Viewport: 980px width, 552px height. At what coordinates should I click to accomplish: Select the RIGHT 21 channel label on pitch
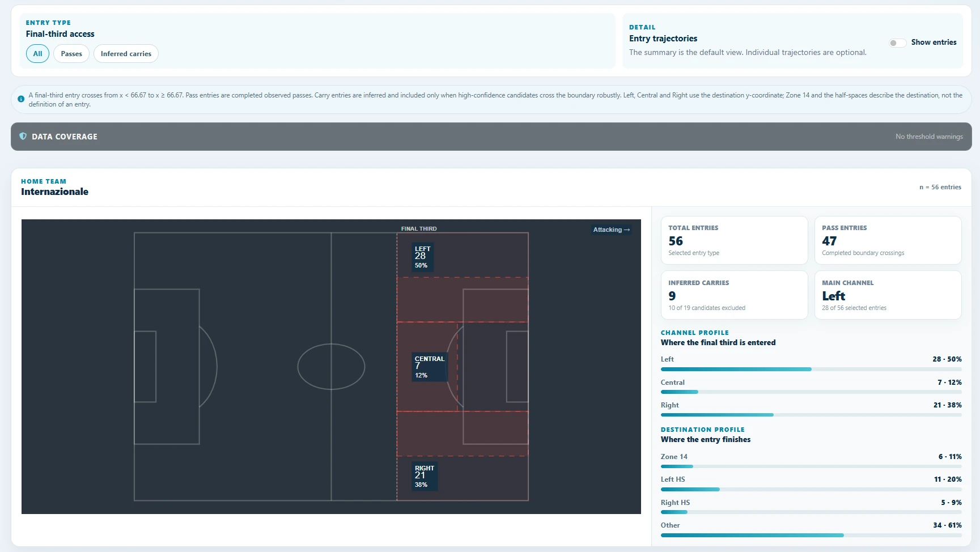tap(425, 477)
